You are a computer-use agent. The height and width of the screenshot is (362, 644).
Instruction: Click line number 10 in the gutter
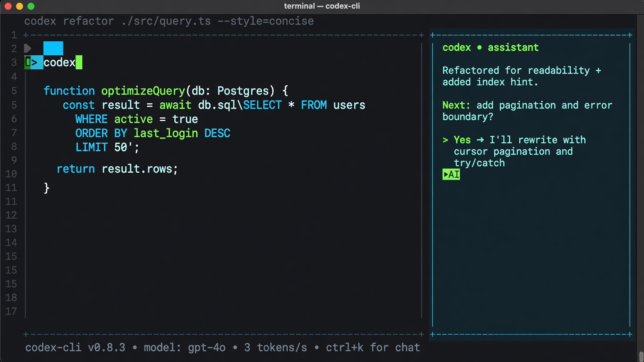coord(11,174)
